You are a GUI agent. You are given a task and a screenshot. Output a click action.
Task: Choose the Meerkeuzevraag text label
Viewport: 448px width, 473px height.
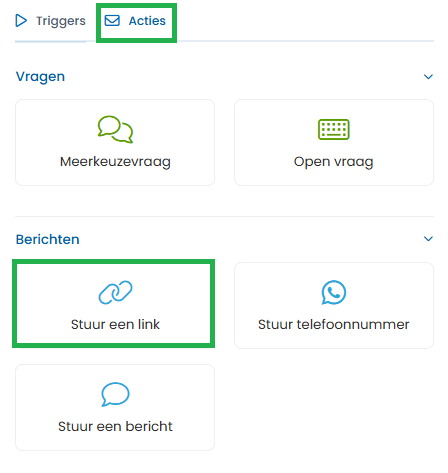[x=115, y=162]
